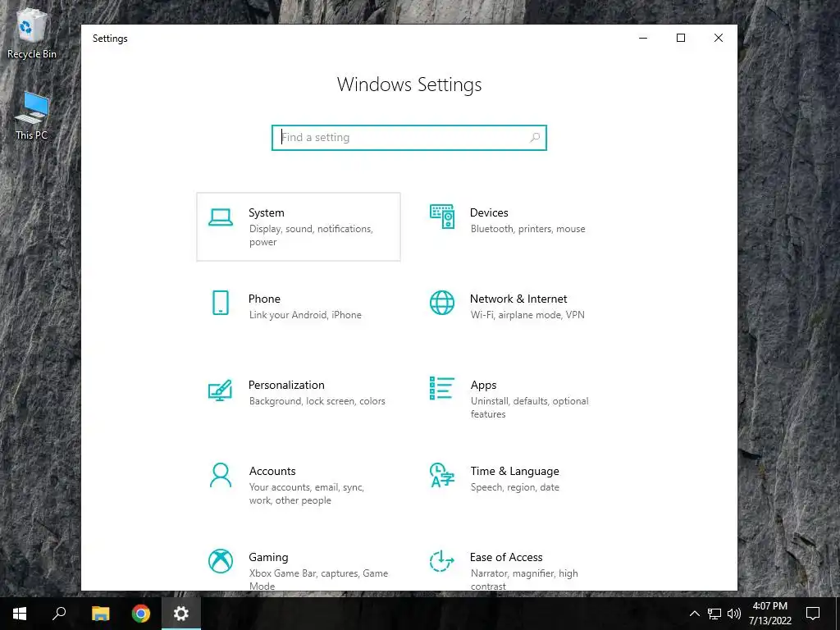840x630 pixels.
Task: Click the magnifier icon in search box
Action: pos(535,138)
